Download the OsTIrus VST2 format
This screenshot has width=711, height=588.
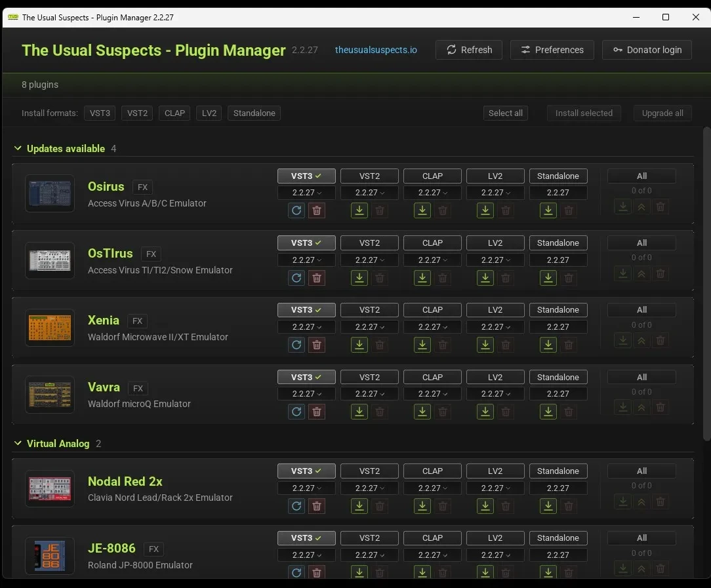point(359,278)
